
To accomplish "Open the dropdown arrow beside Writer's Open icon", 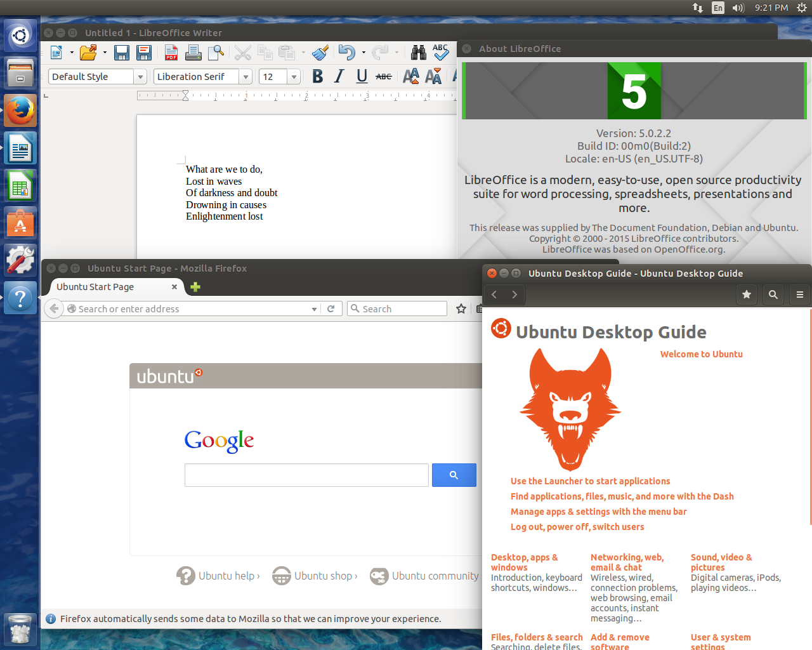I will pos(105,53).
